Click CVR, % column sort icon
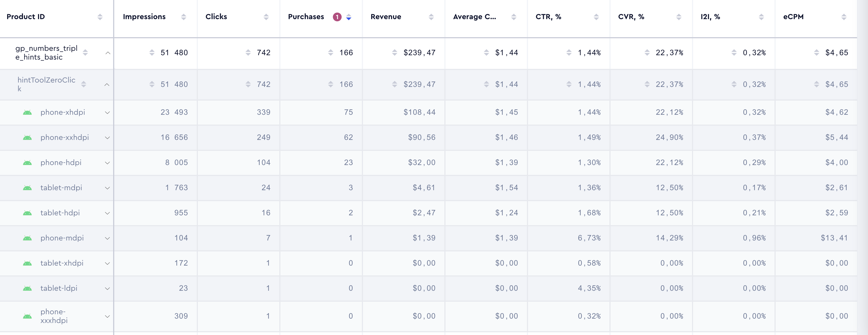The height and width of the screenshot is (335, 868). pos(679,17)
